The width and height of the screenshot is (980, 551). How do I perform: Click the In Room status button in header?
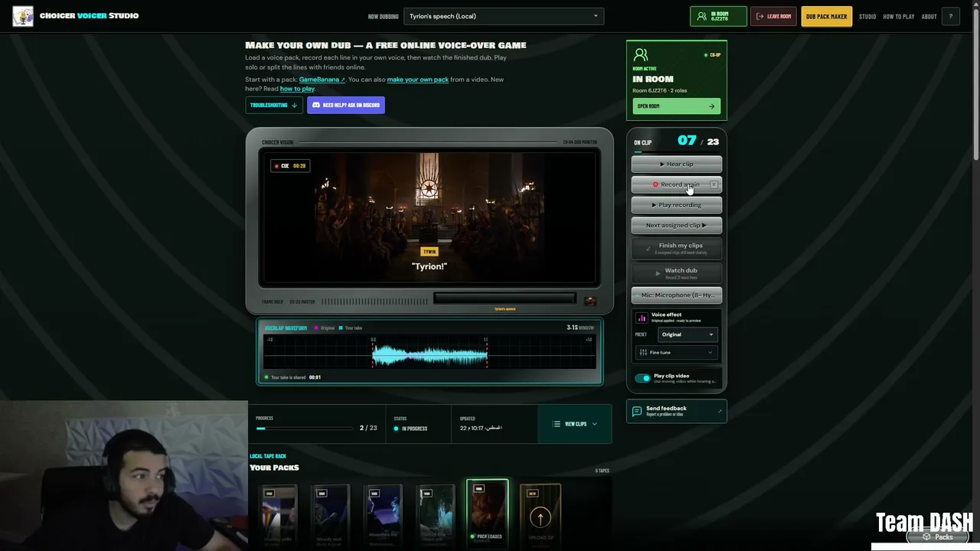[718, 16]
